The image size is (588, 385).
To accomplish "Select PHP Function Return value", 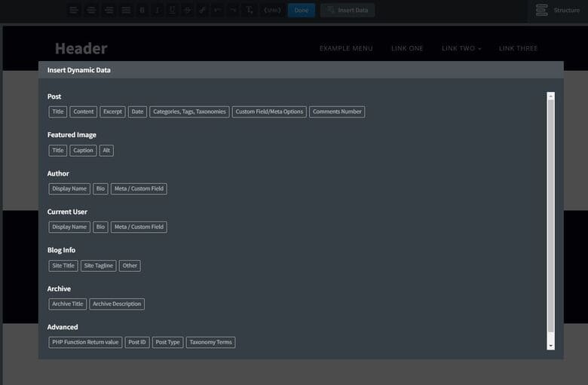I will tap(85, 342).
